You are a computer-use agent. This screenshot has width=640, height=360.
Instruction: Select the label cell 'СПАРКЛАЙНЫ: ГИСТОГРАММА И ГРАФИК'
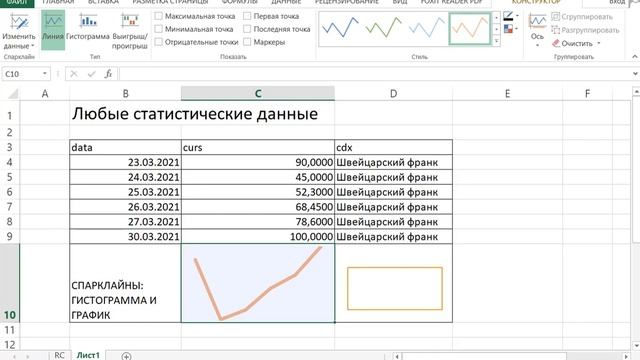pos(125,283)
